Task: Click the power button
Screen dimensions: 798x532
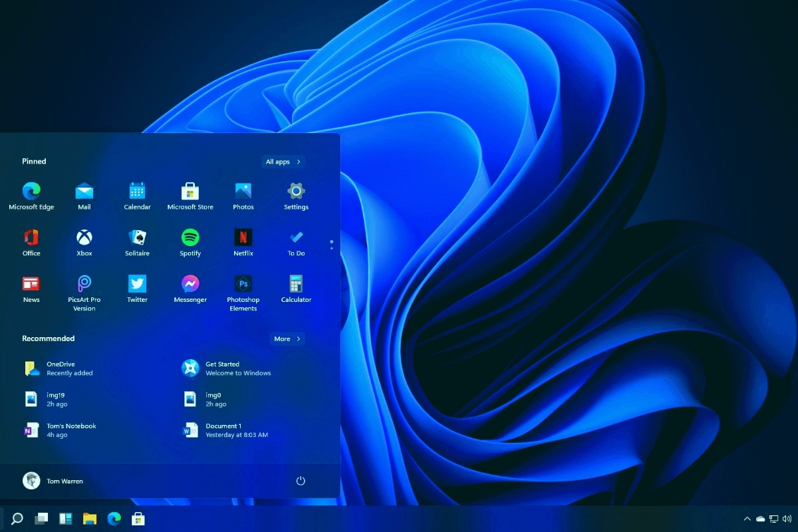Action: 301,481
